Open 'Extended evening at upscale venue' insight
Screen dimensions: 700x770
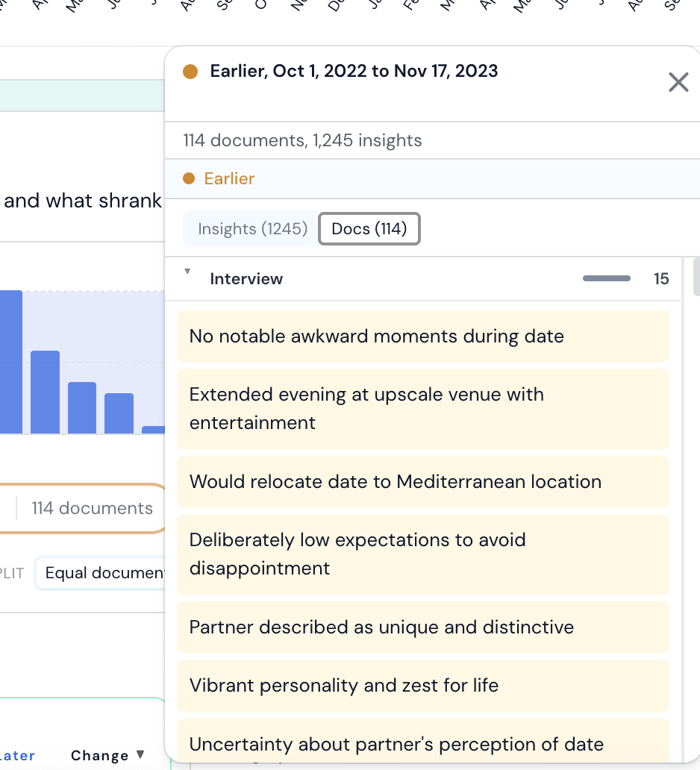423,409
